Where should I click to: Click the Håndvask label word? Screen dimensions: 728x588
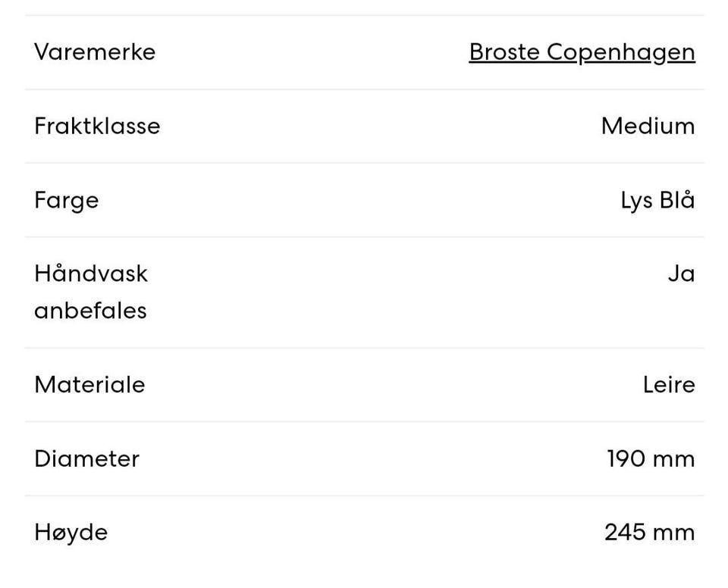[x=91, y=274]
